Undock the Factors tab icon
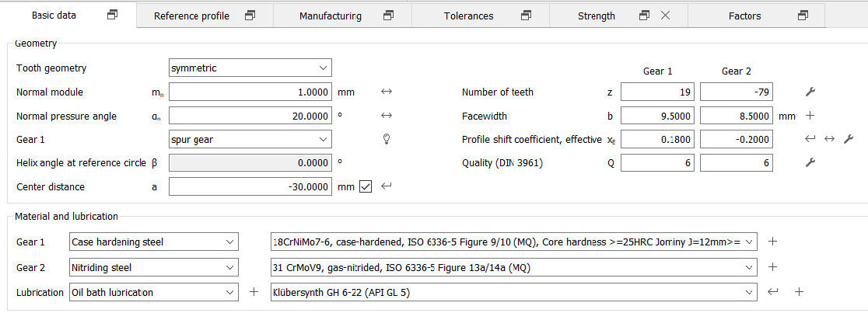The height and width of the screenshot is (320, 868). click(x=803, y=16)
